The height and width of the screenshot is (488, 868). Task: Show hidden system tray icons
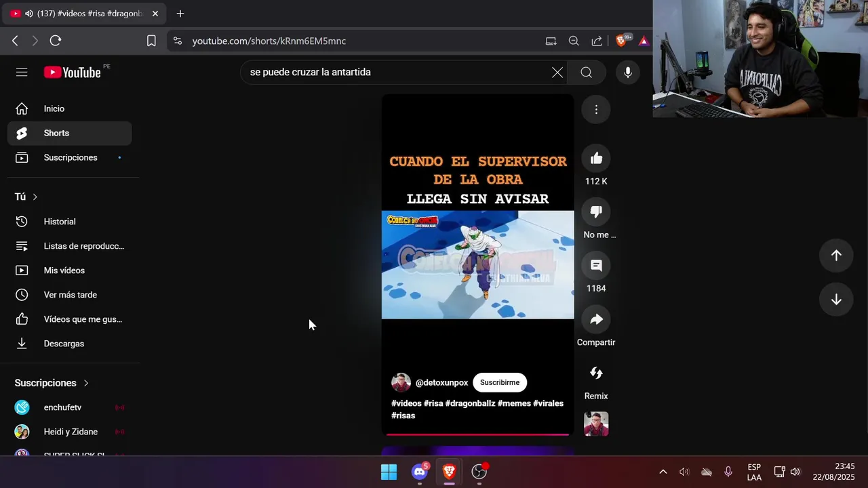(x=663, y=472)
